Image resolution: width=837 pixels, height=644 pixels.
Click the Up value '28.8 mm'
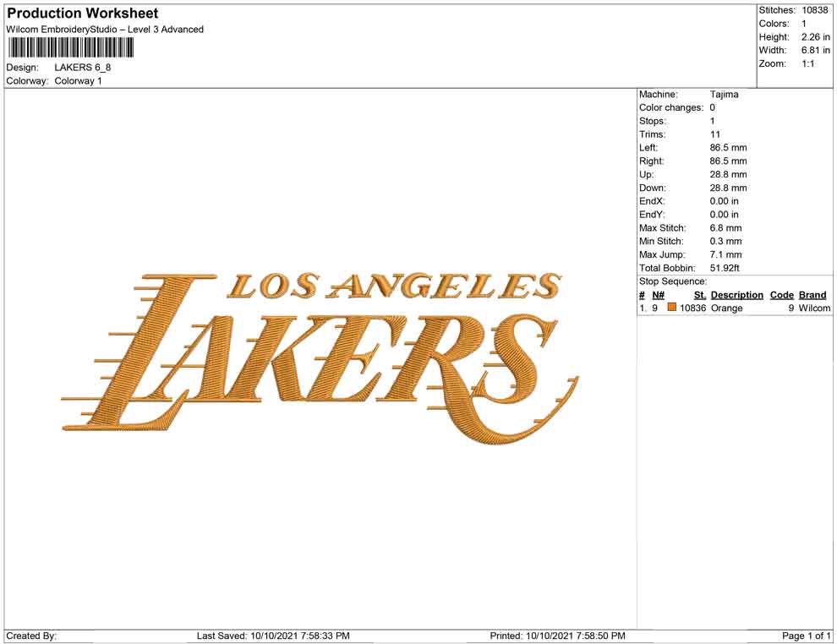728,174
